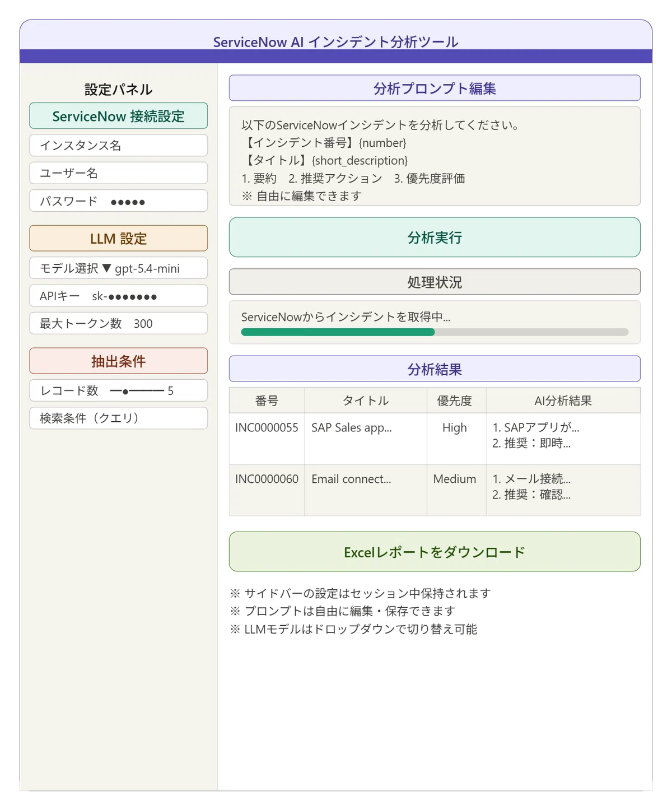Screen dimensions: 672x810
Task: Click the 分析プロンプト編集 header
Action: pyautogui.click(x=435, y=88)
